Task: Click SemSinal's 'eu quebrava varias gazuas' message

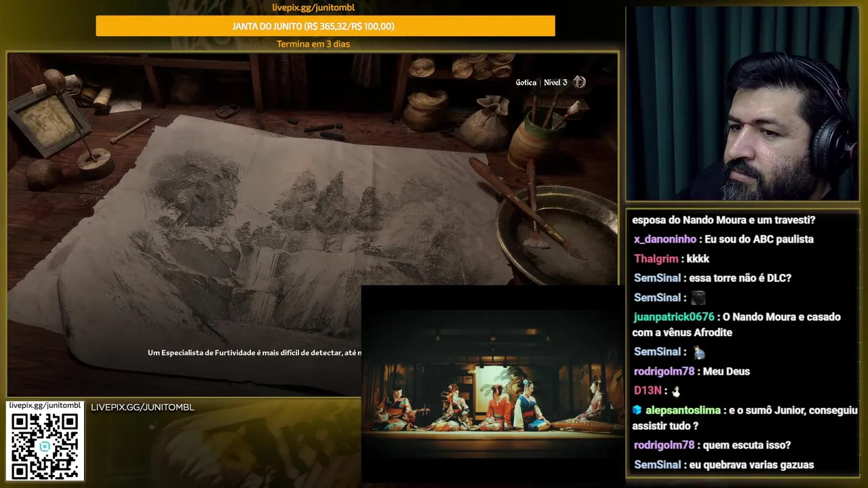Action: [752, 465]
